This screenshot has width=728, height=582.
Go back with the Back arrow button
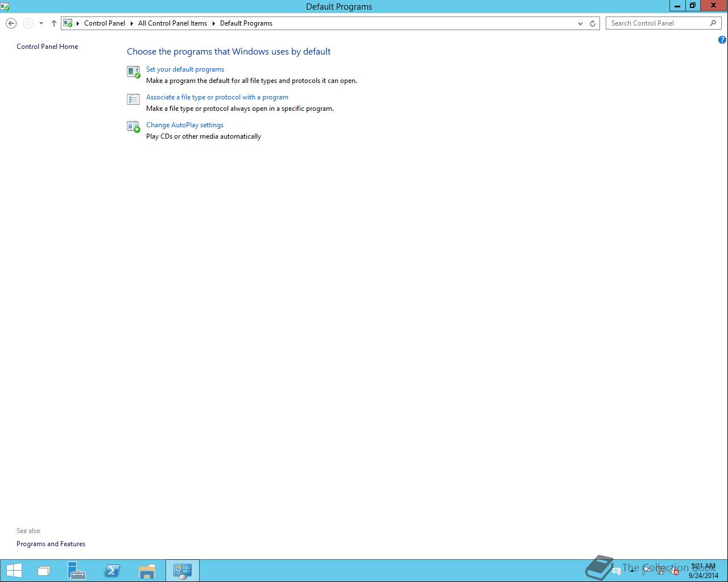point(11,23)
